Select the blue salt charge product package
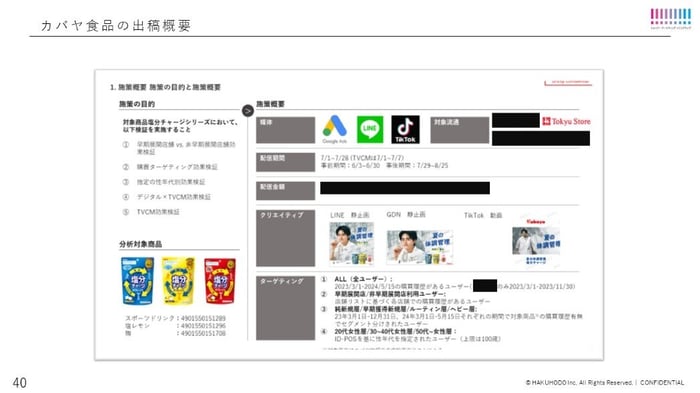Viewport: 700px width, 393px height. [138, 281]
